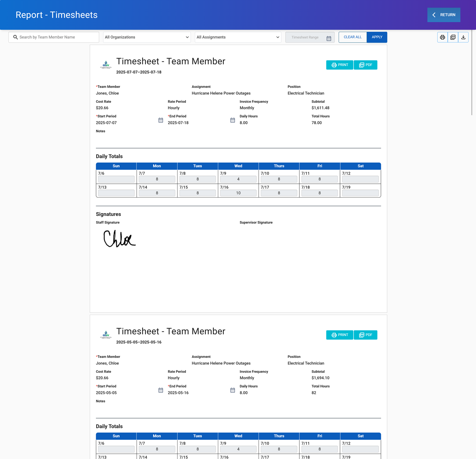
Task: Open the End Period calendar picker
Action: coord(233,120)
